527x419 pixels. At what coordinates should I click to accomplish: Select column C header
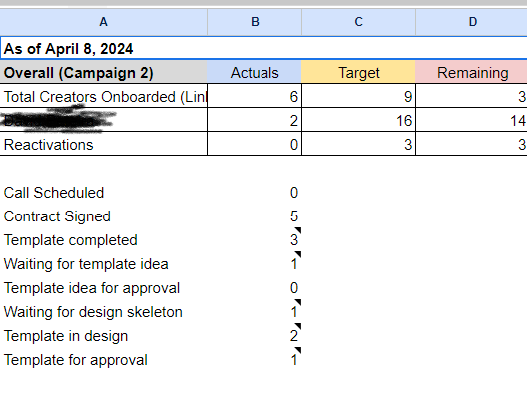click(359, 22)
